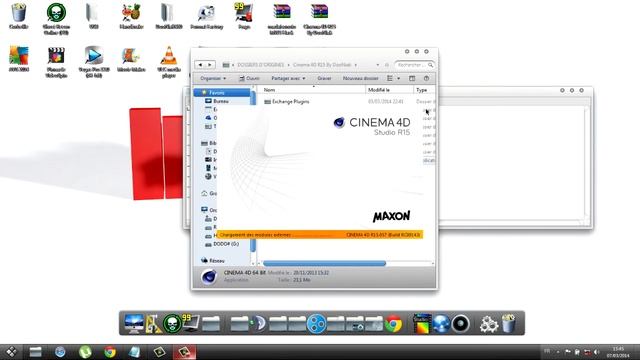The width and height of the screenshot is (640, 360).
Task: Launch Chrome from the dock
Action: click(x=393, y=324)
